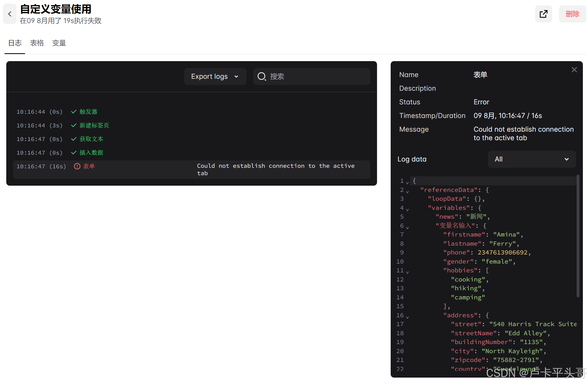Collapse the variables JSON node
This screenshot has height=383, width=588.
[x=407, y=210]
